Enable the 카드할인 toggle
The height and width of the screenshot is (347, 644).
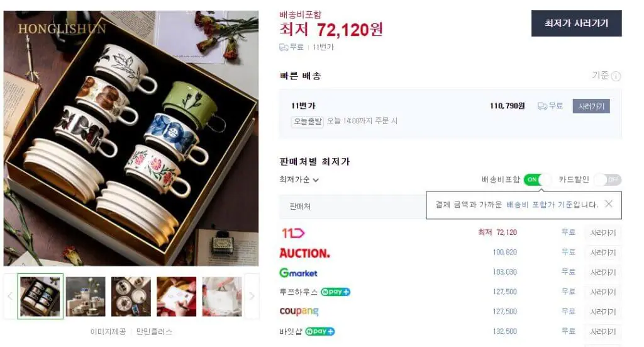click(607, 180)
